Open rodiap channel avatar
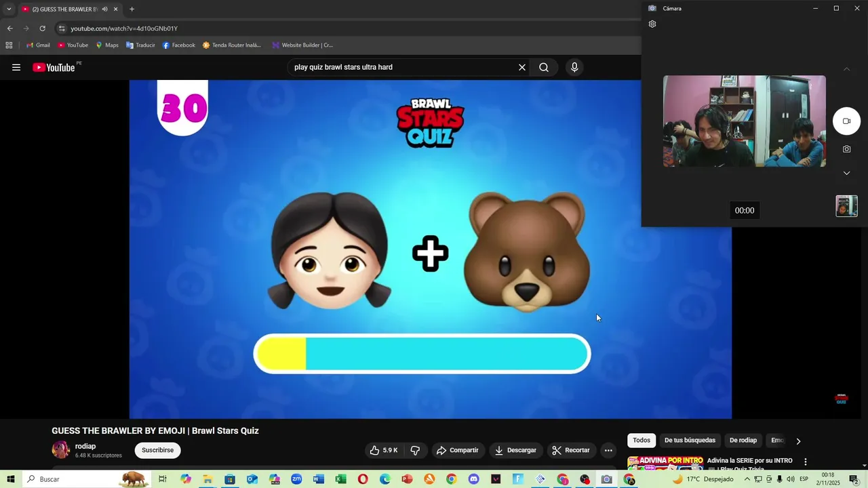 [61, 450]
